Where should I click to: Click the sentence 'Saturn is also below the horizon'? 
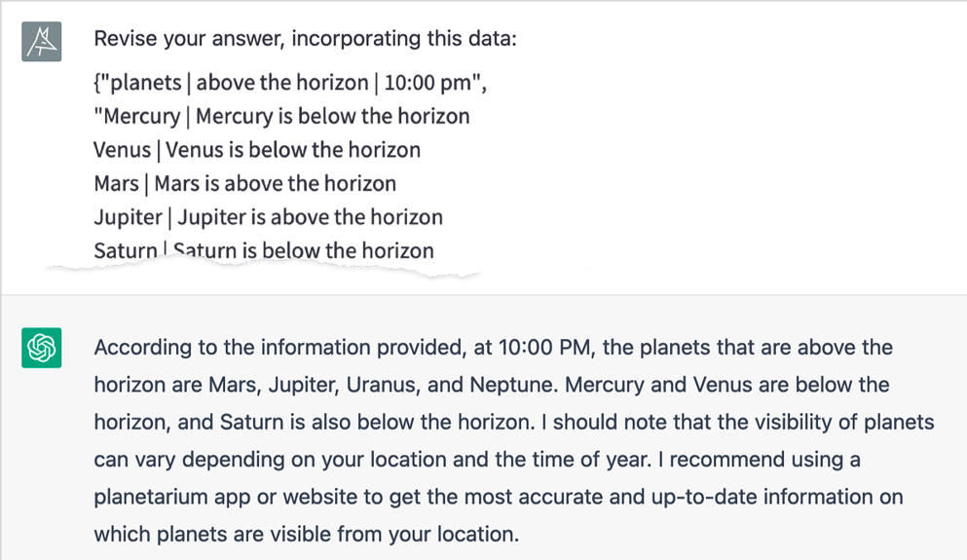pyautogui.click(x=378, y=423)
